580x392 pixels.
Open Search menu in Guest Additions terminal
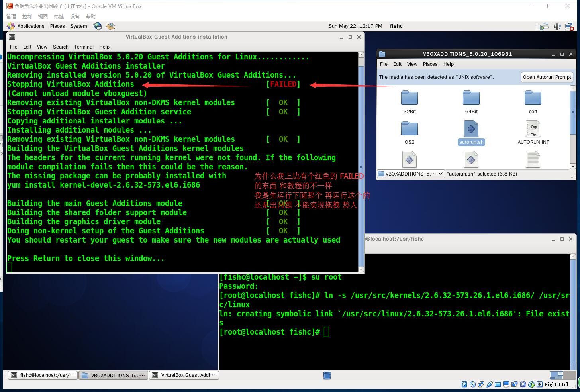(x=61, y=47)
